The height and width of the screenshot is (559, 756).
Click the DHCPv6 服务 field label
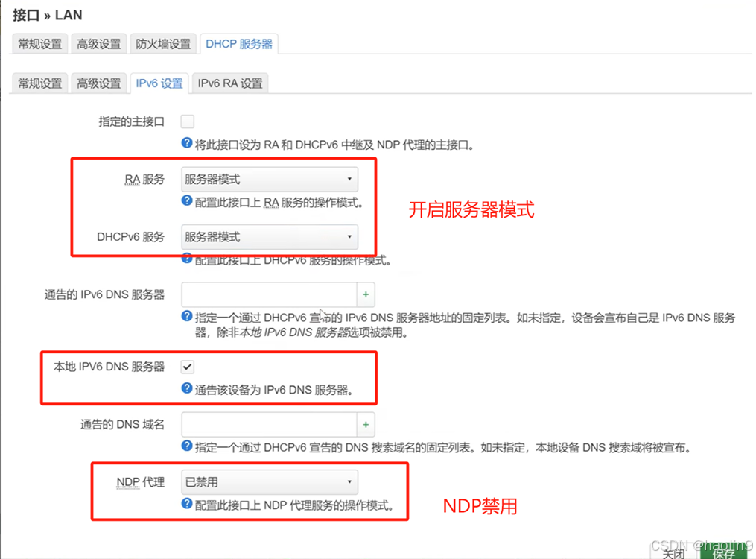click(x=130, y=237)
